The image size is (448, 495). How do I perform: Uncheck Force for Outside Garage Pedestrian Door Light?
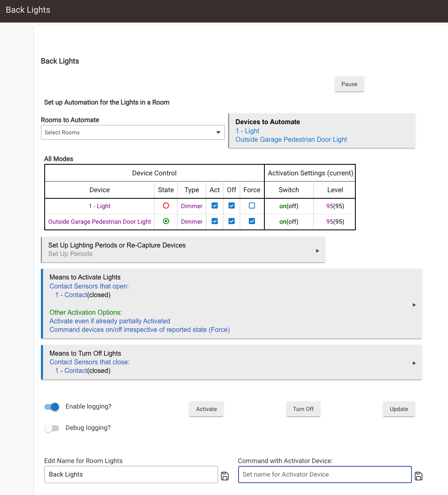(252, 221)
